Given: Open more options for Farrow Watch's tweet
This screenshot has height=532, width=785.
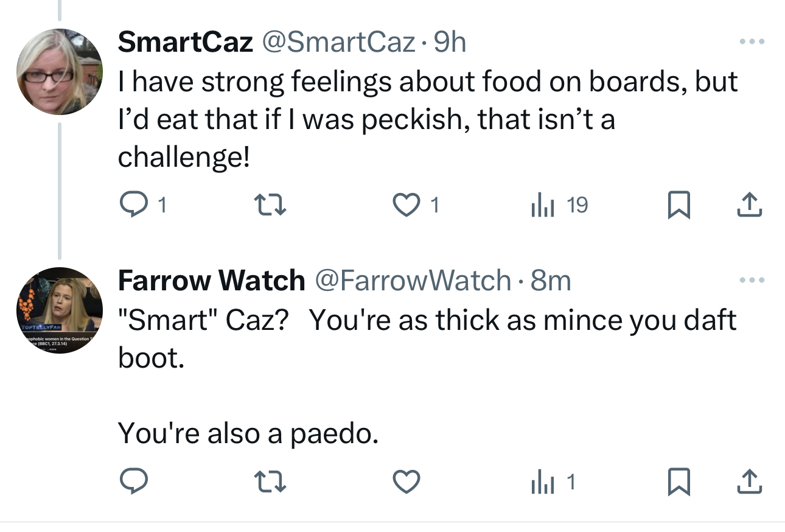Looking at the screenshot, I should point(751,280).
